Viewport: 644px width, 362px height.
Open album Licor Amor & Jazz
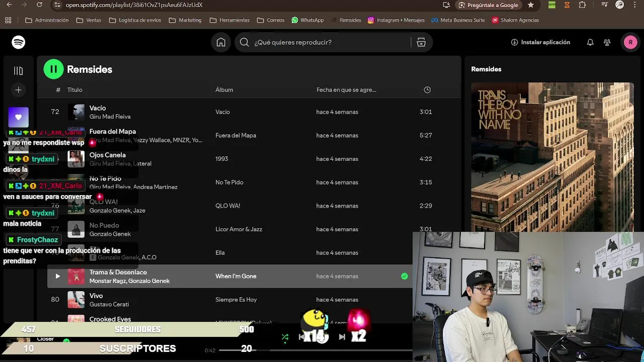(x=239, y=229)
